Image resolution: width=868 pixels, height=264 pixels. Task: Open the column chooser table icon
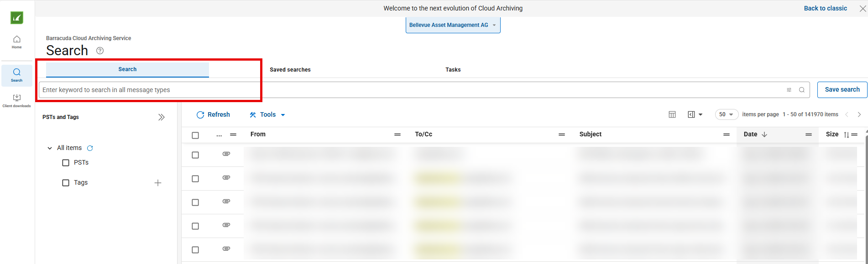point(672,114)
